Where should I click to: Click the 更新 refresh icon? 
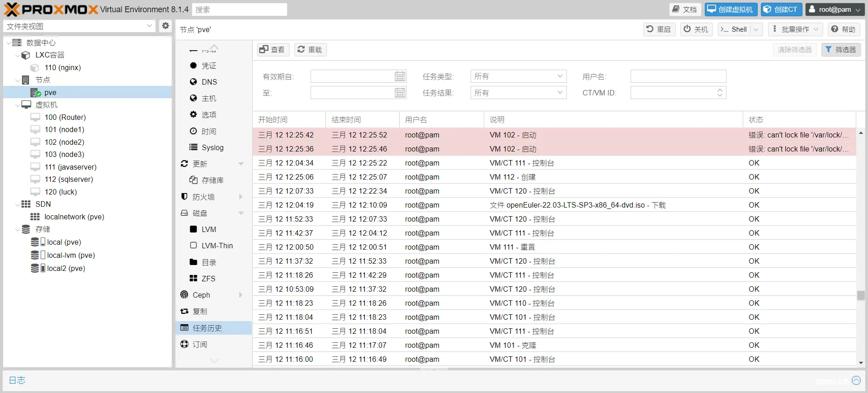click(x=184, y=164)
